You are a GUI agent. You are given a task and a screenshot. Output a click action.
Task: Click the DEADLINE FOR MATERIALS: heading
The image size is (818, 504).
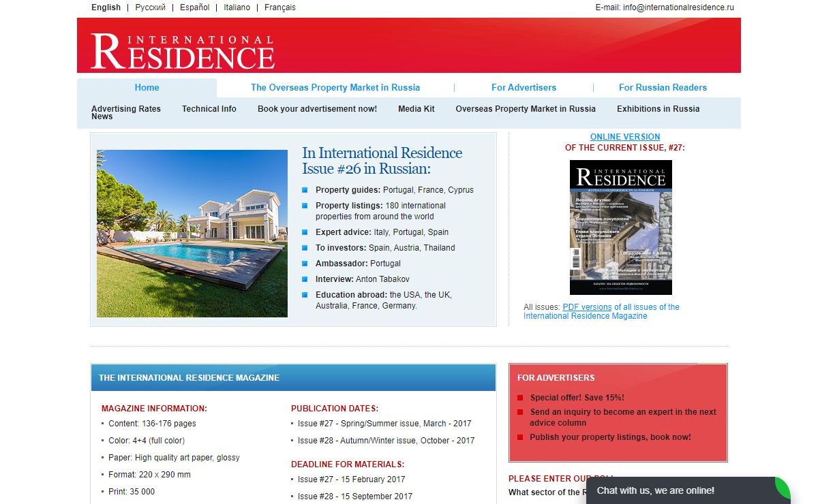348,464
